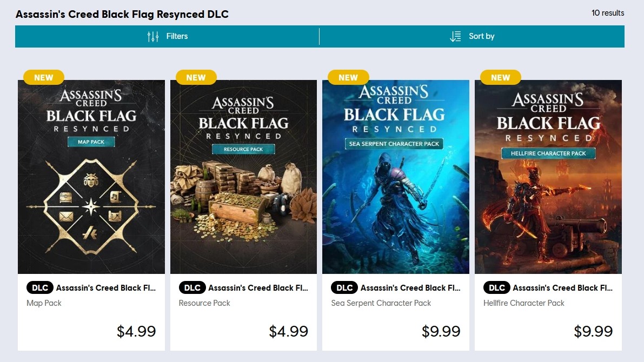Expand the Sort by options
This screenshot has height=362, width=644.
click(472, 37)
